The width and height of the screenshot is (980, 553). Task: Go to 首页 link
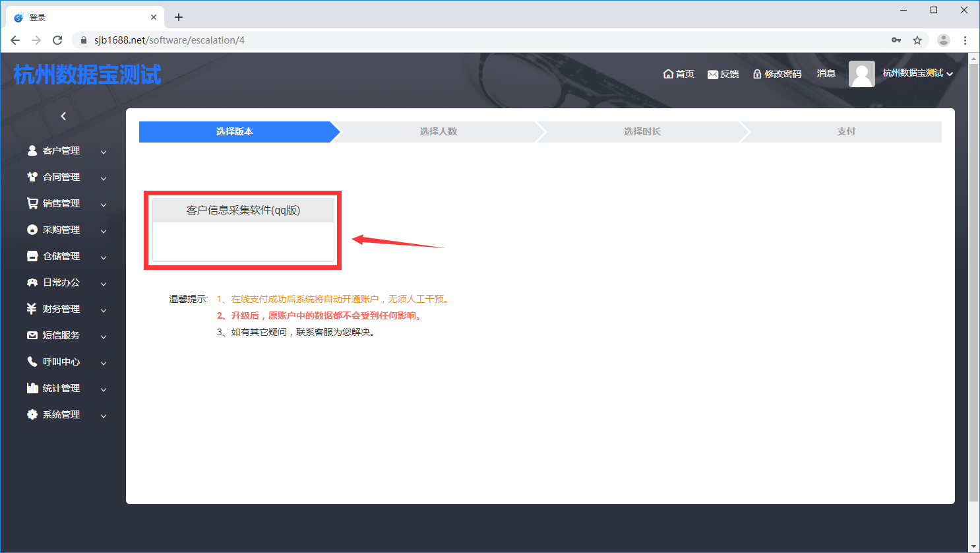point(679,74)
